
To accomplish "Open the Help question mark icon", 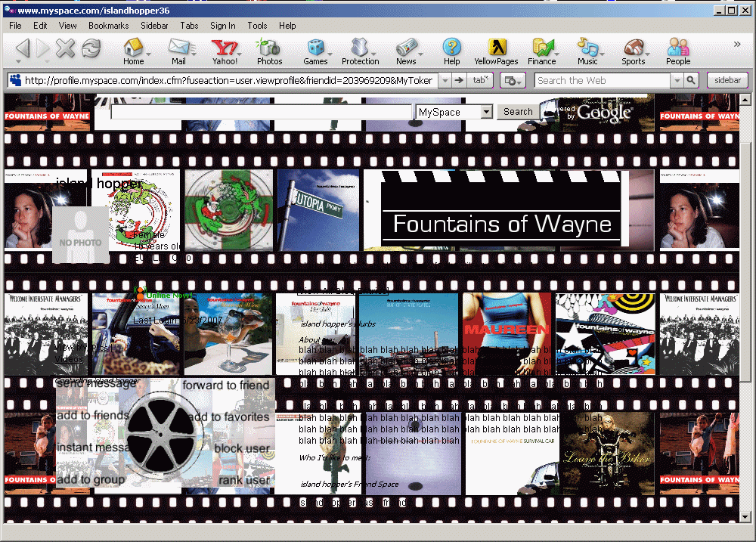I will (x=452, y=51).
